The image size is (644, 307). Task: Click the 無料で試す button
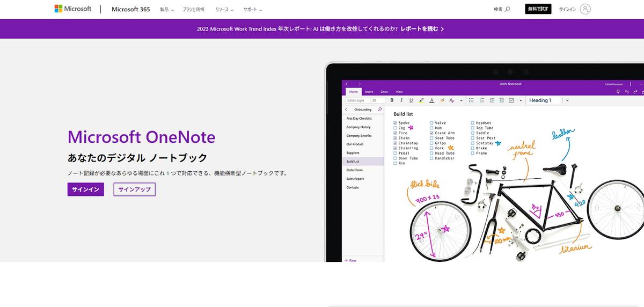538,9
